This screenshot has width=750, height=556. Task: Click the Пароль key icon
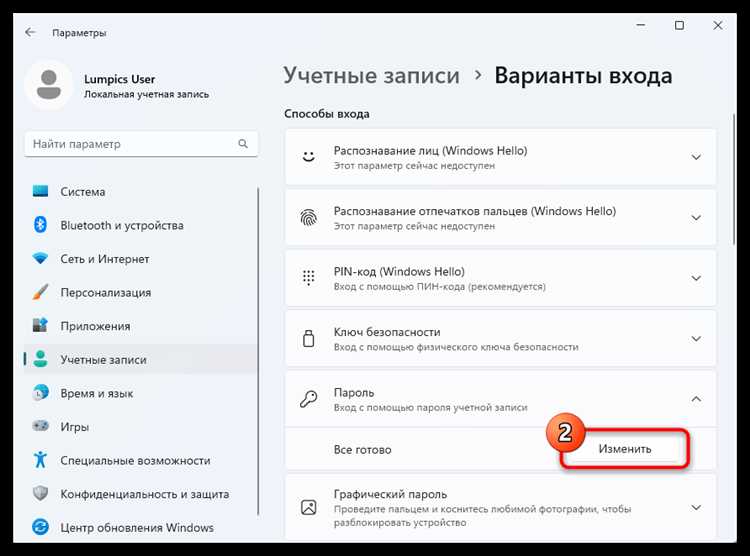[309, 399]
